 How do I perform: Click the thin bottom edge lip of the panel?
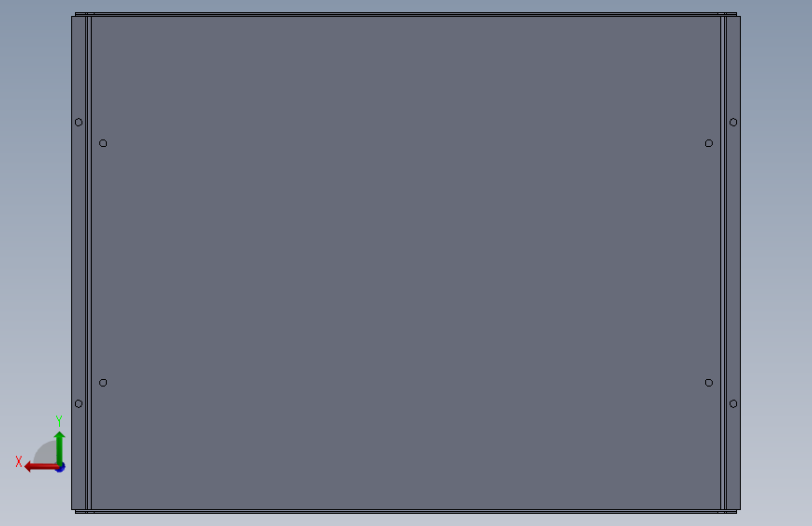point(406,512)
